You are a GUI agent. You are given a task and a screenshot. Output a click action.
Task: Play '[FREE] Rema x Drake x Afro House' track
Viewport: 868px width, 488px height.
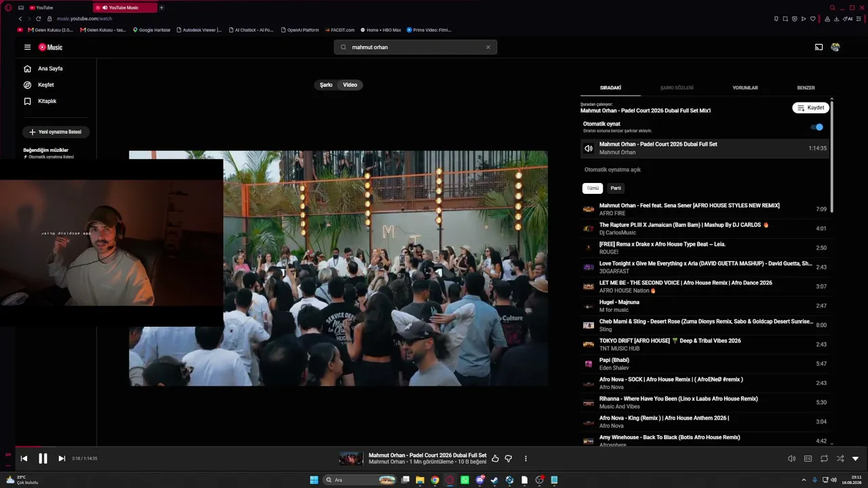tap(705, 248)
